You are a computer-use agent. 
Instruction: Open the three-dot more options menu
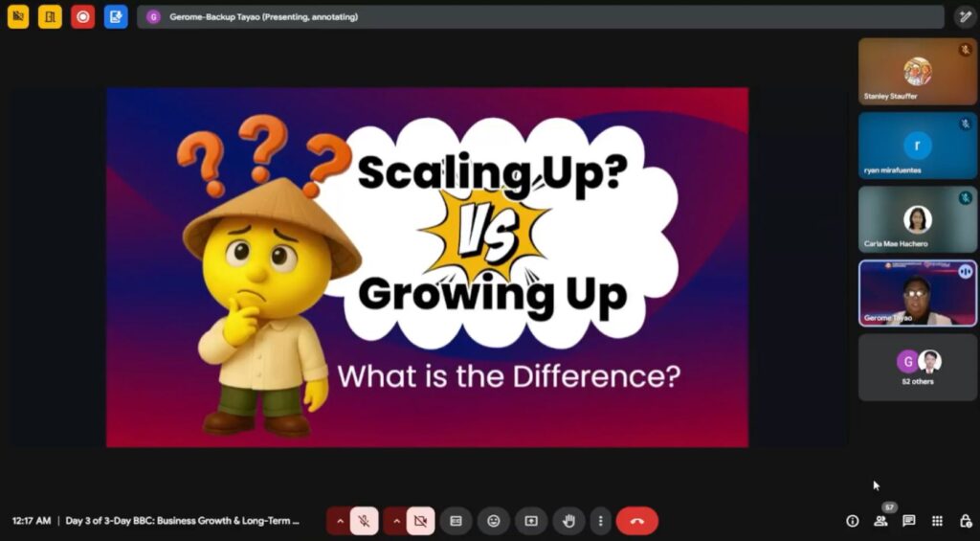click(x=600, y=521)
